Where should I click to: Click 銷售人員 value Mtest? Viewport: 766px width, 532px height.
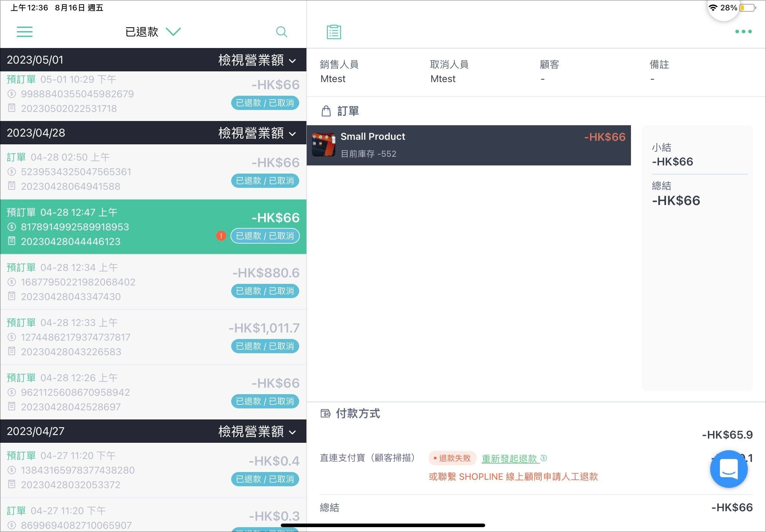333,79
